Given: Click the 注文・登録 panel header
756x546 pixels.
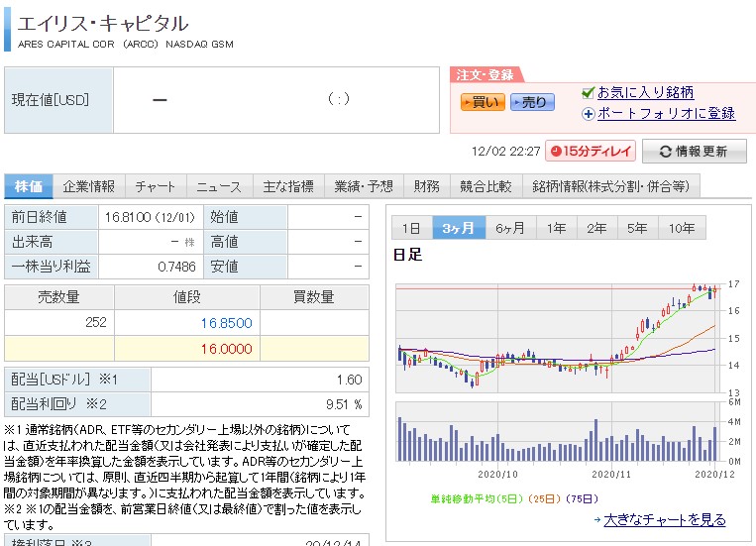Looking at the screenshot, I should click(x=485, y=74).
